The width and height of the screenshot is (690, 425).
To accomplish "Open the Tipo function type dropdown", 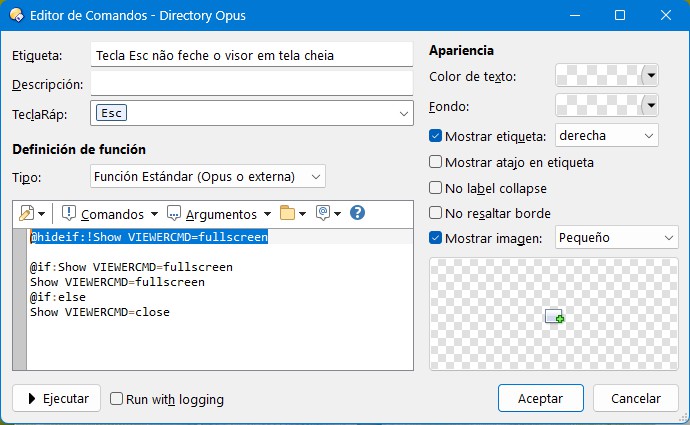I will tap(208, 176).
